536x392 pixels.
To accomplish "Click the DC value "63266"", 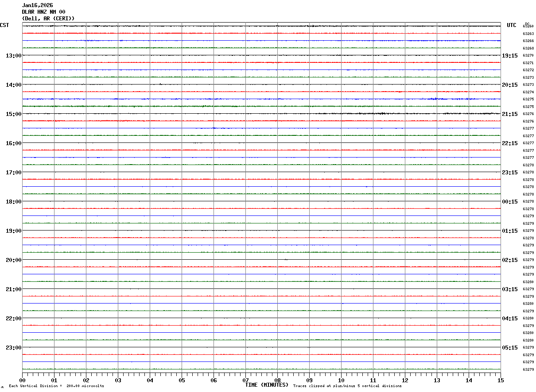I will click(x=528, y=41).
